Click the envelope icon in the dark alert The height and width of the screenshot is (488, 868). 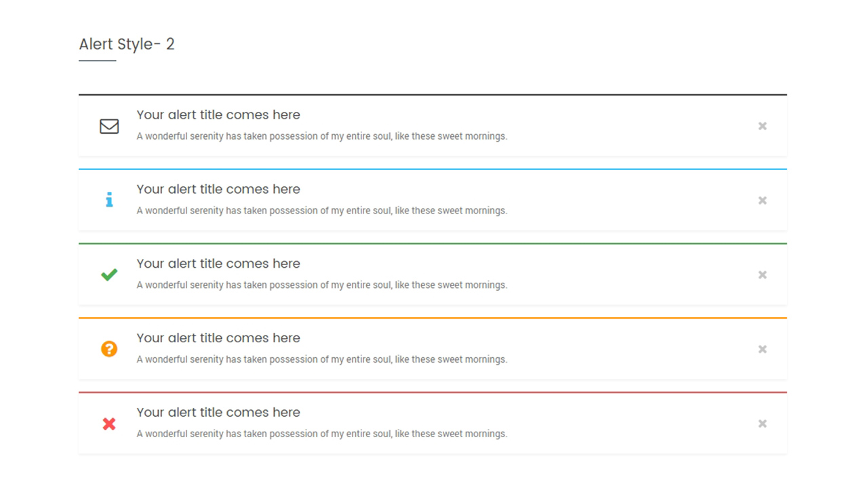pyautogui.click(x=109, y=126)
